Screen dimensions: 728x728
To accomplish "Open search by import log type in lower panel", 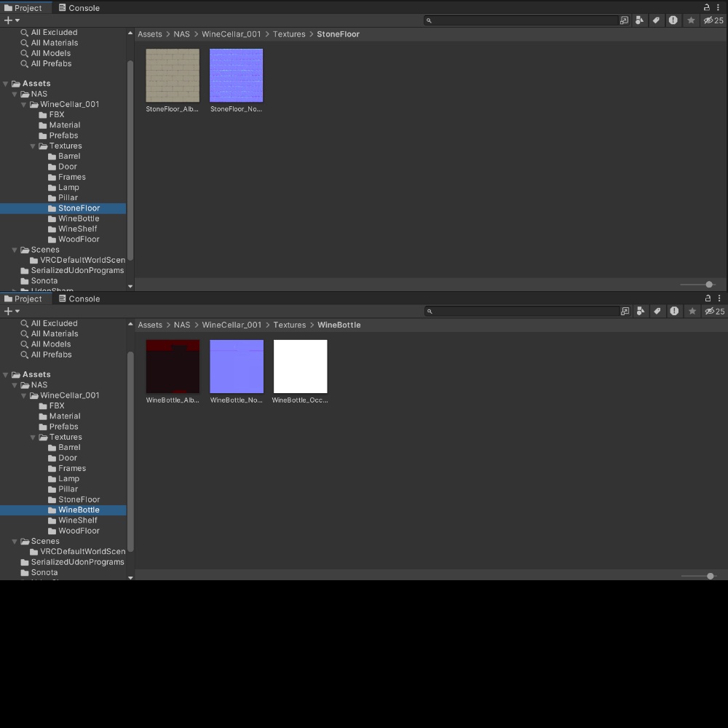I will [x=674, y=311].
